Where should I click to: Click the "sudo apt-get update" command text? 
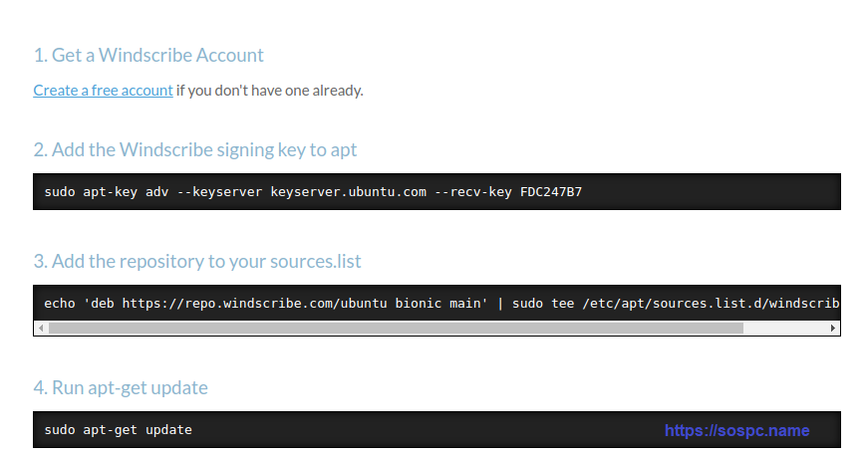(119, 430)
